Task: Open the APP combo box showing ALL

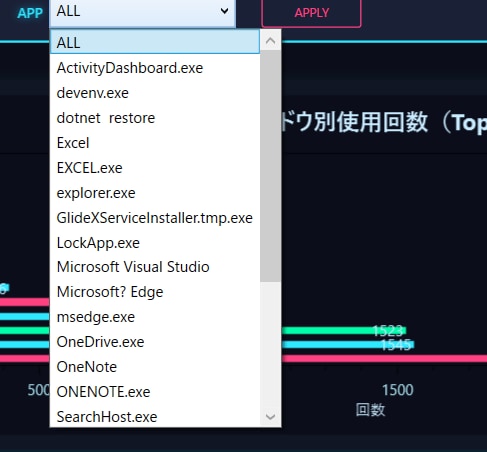Action: (142, 12)
